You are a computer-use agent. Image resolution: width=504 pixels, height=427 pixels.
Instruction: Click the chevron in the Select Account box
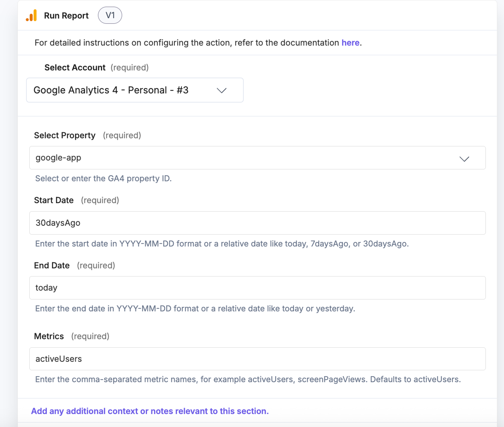coord(221,91)
